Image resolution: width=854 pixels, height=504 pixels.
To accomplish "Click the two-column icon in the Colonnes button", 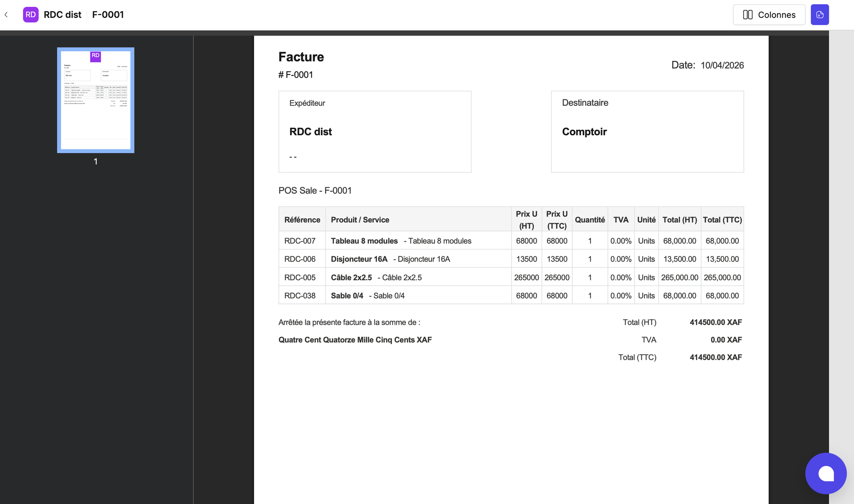I will pos(748,15).
